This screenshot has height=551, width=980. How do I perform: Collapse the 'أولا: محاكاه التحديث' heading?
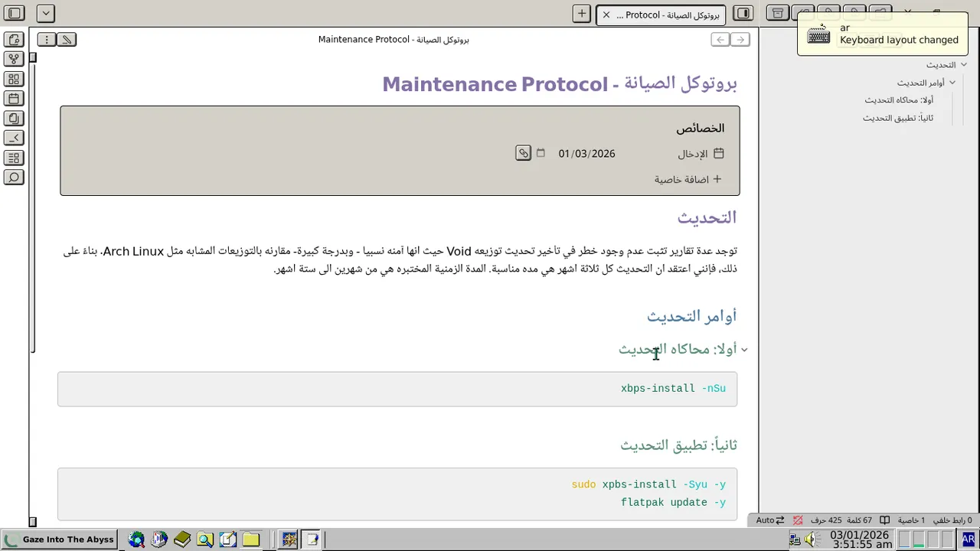[x=743, y=350]
